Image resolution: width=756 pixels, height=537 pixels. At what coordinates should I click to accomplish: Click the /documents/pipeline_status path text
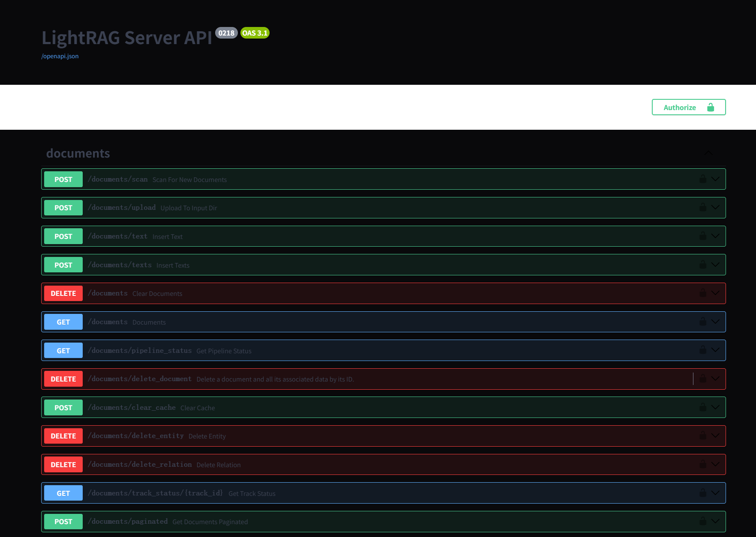pyautogui.click(x=140, y=350)
